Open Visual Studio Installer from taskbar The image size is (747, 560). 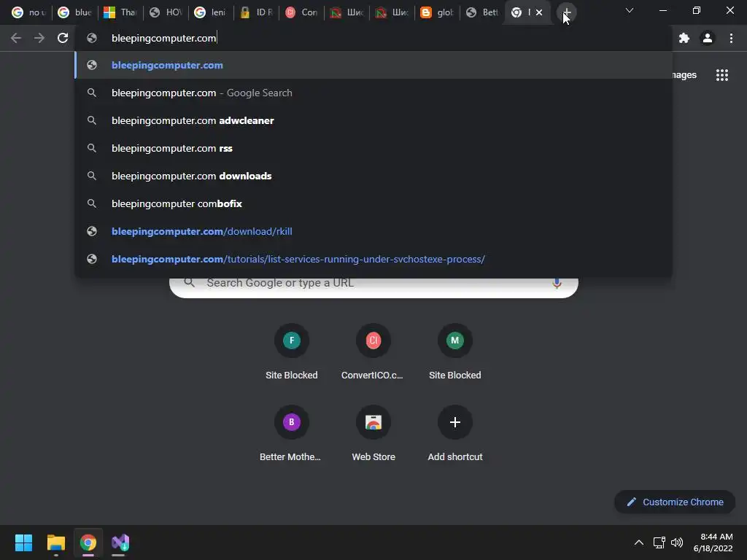point(120,542)
